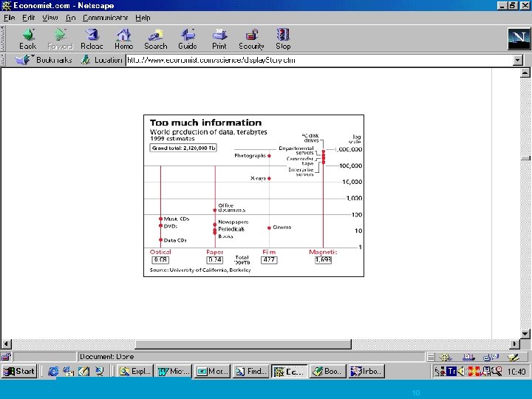Open Security info from the toolbar
Screen dimensions: 532x399
251,39
